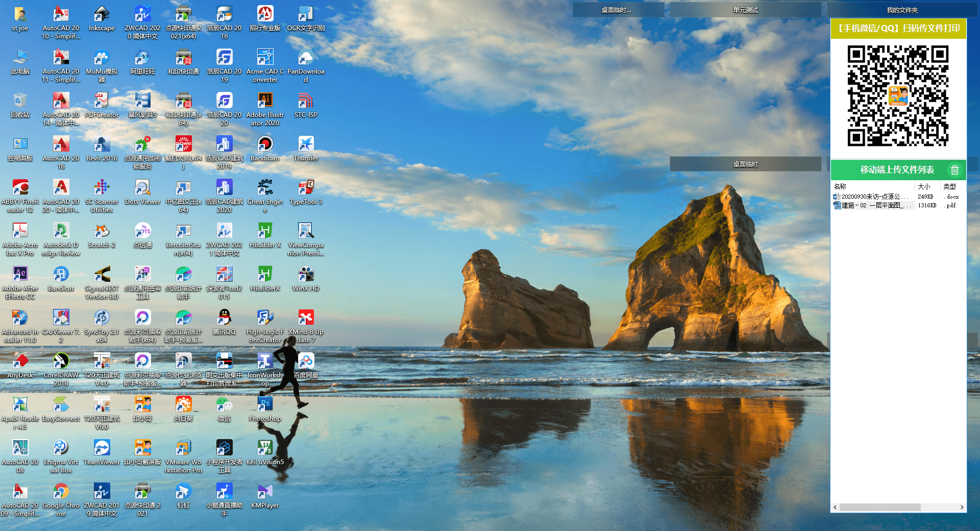Click the 回收站 recycle bin icon
The image size is (980, 531).
tap(20, 101)
